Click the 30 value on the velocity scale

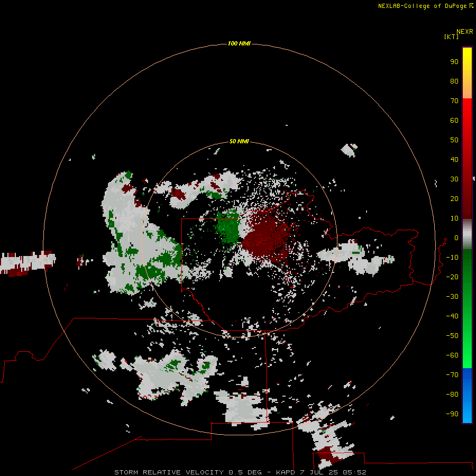454,179
